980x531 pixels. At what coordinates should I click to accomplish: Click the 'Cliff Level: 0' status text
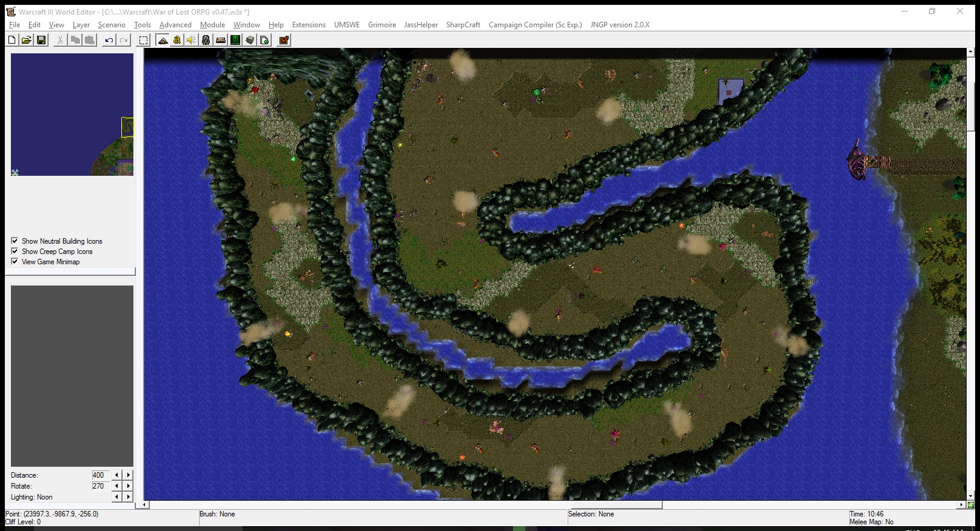coord(23,522)
